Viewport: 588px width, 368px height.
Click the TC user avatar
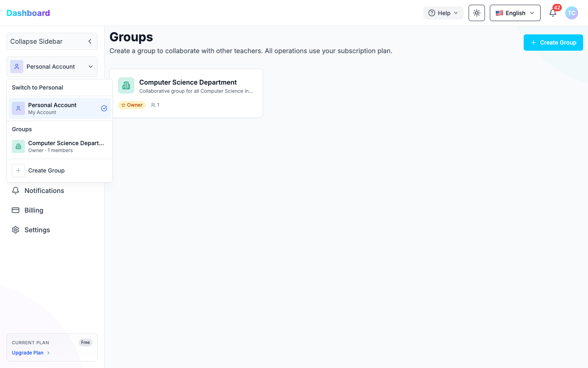click(571, 13)
